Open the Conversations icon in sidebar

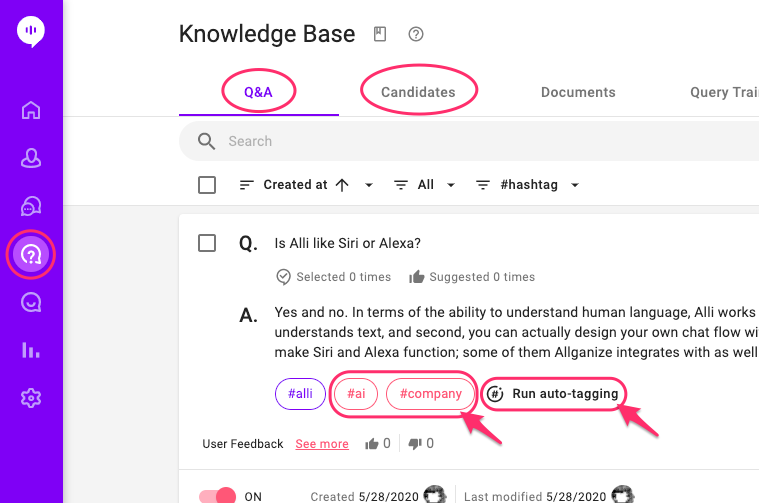tap(31, 206)
